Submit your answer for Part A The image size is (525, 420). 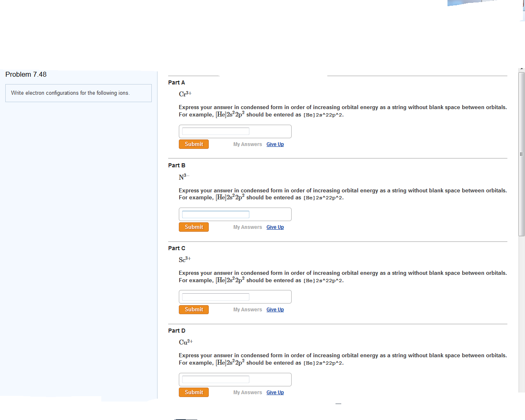[x=194, y=144]
